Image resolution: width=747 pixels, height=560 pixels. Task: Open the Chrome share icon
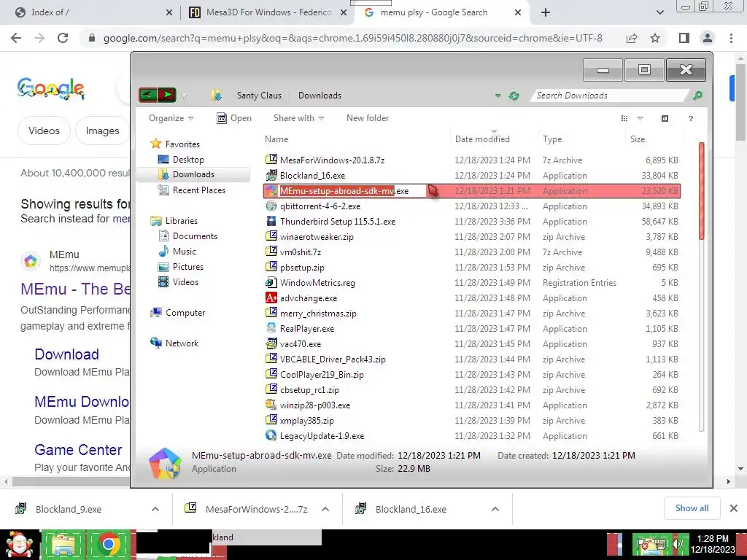pos(632,38)
